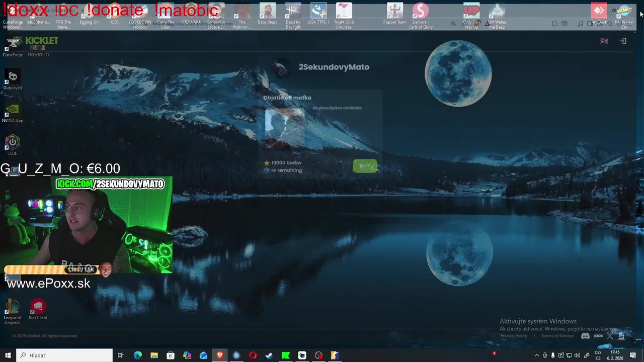Open the Only One Way Up shortcut

pos(471,16)
